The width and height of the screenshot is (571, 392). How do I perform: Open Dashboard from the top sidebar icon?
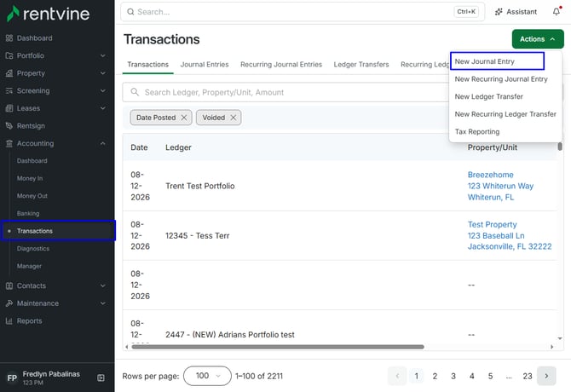[9, 38]
